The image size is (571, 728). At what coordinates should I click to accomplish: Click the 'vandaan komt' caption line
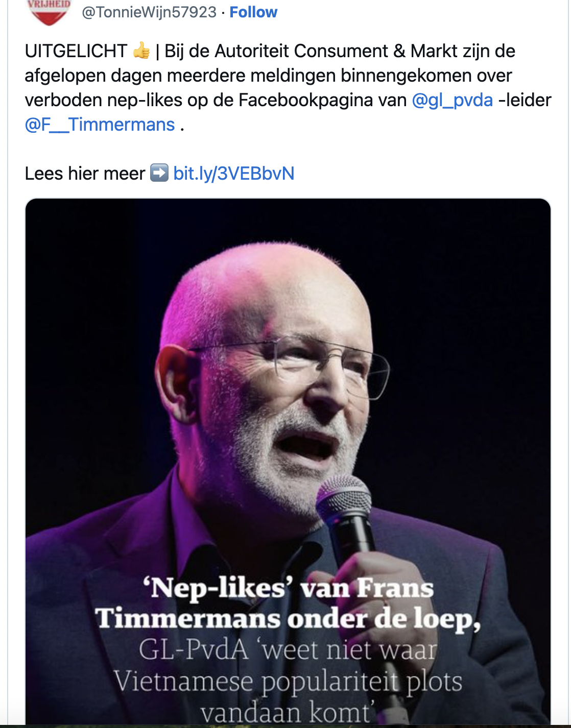[285, 712]
